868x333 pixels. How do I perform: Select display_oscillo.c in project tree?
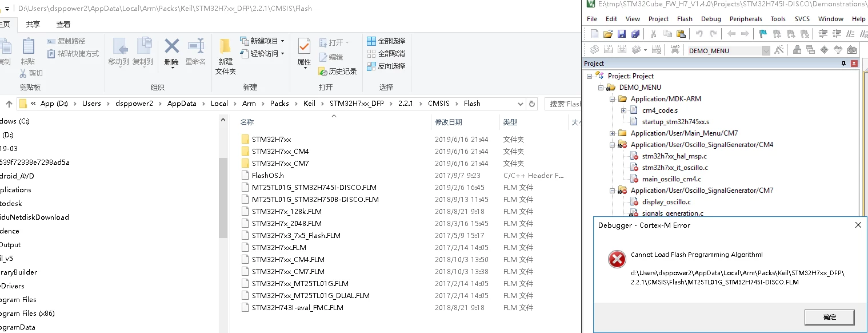point(666,202)
